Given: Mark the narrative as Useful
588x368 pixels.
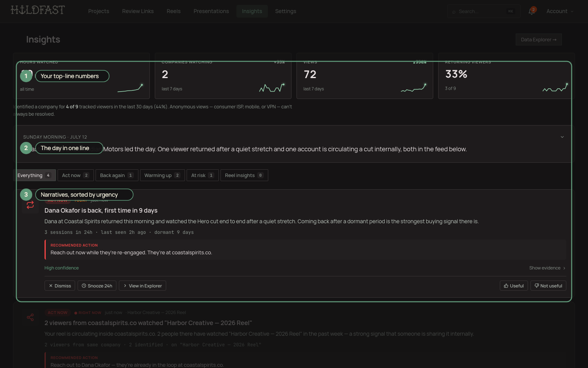Looking at the screenshot, I should pos(514,286).
